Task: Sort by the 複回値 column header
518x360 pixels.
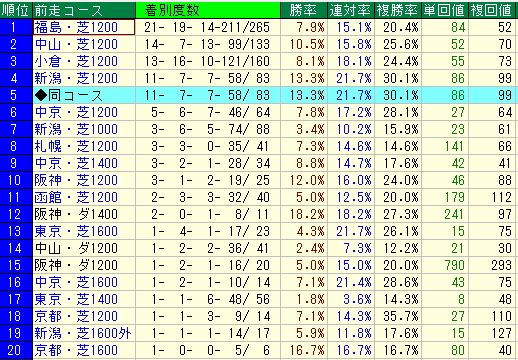Action: [492, 10]
